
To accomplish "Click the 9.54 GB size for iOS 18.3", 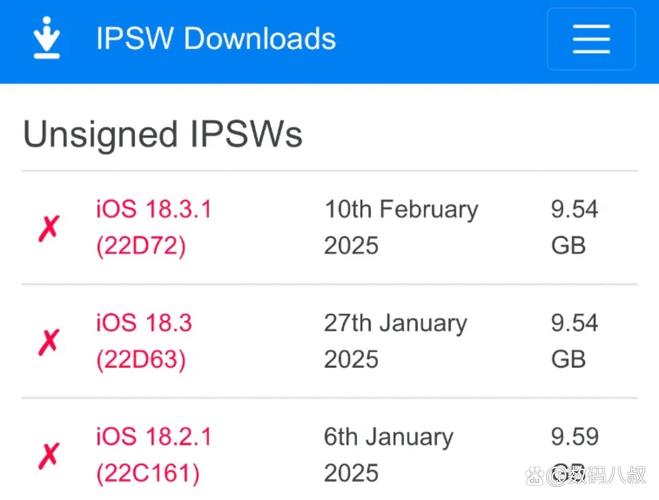I will 574,341.
